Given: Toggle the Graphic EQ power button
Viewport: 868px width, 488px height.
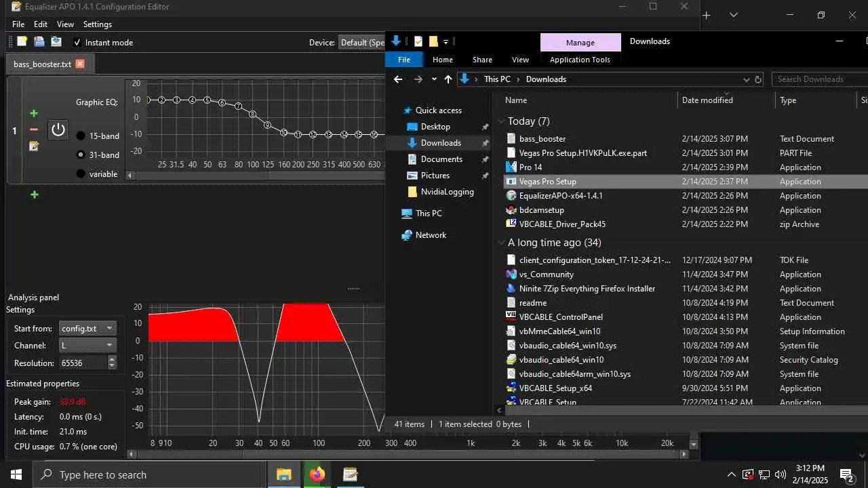Looking at the screenshot, I should click(x=58, y=129).
